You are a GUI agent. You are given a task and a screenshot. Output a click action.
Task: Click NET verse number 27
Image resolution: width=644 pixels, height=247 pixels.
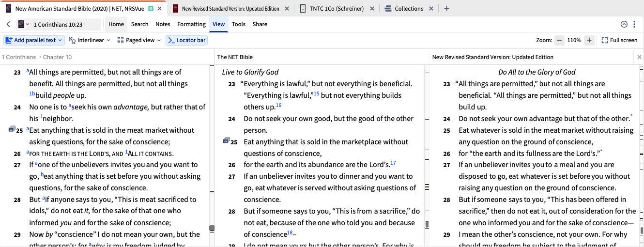click(x=232, y=176)
